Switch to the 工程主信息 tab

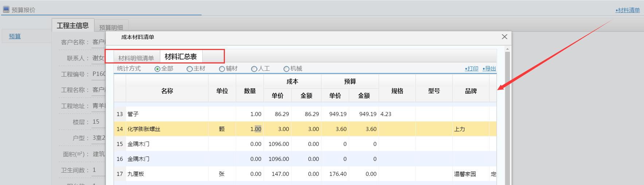click(73, 26)
